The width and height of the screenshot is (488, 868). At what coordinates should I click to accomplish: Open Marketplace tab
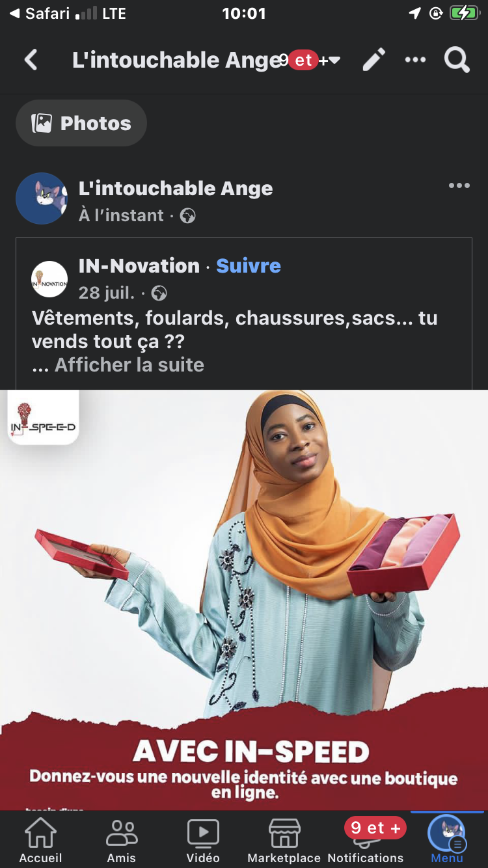click(x=284, y=840)
